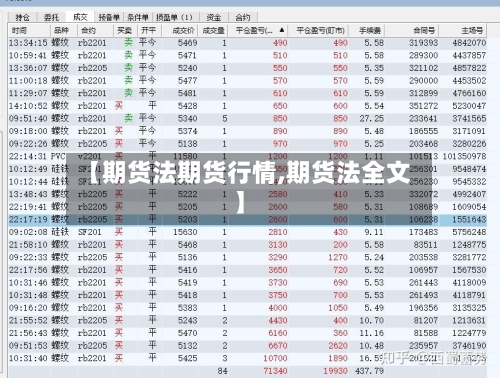Click the mark-to-market value 1270

(x=338, y=258)
